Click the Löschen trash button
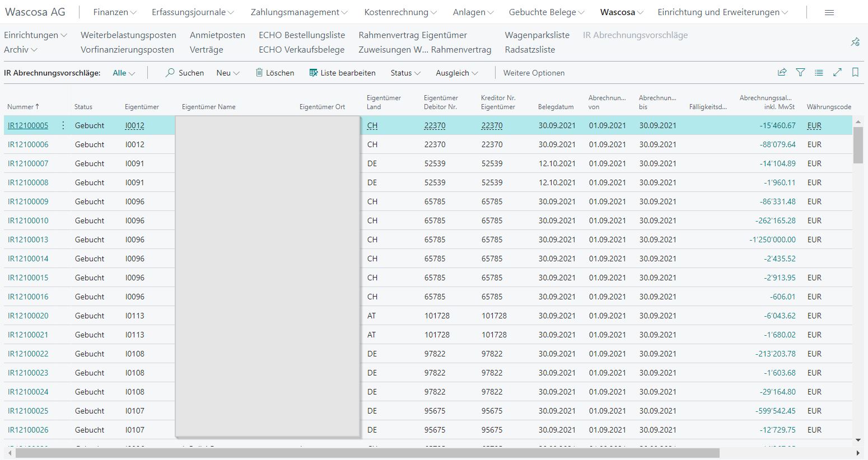Image resolution: width=868 pixels, height=460 pixels. coord(275,73)
